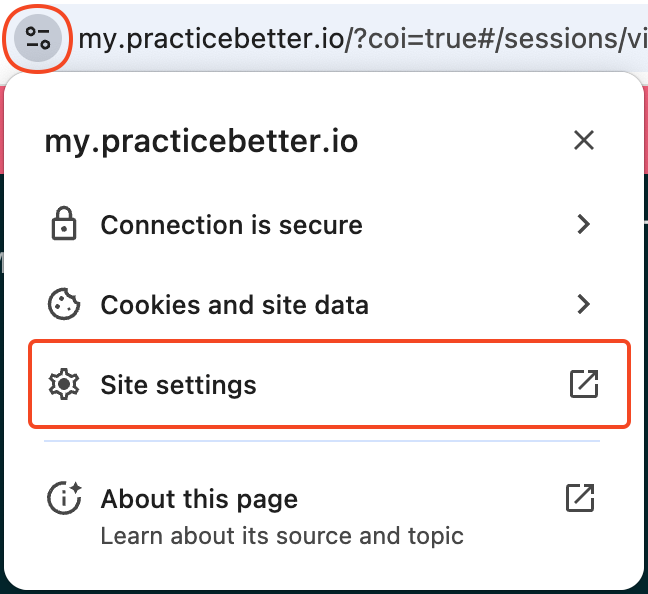
Task: Expand Connection is secure chevron
Action: pos(583,224)
